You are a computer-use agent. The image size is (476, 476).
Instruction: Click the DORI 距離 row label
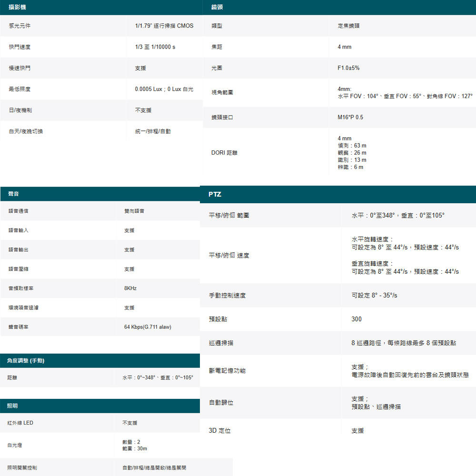pos(224,153)
